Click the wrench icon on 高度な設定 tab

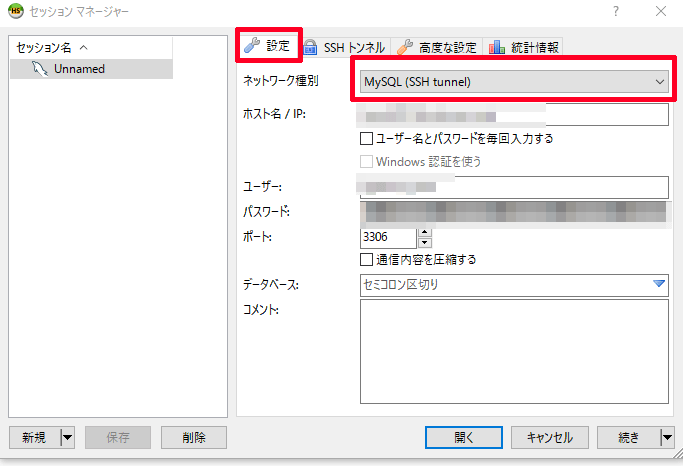[x=405, y=47]
